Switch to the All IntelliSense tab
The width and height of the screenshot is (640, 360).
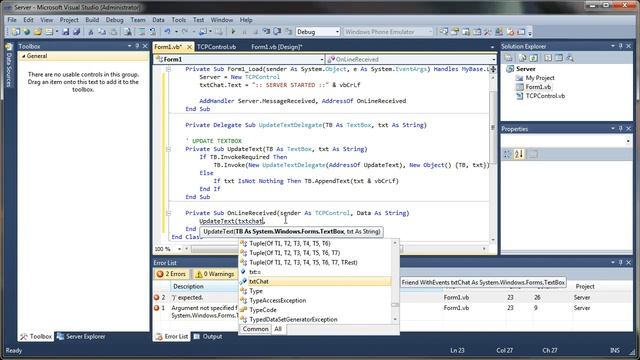(278, 329)
